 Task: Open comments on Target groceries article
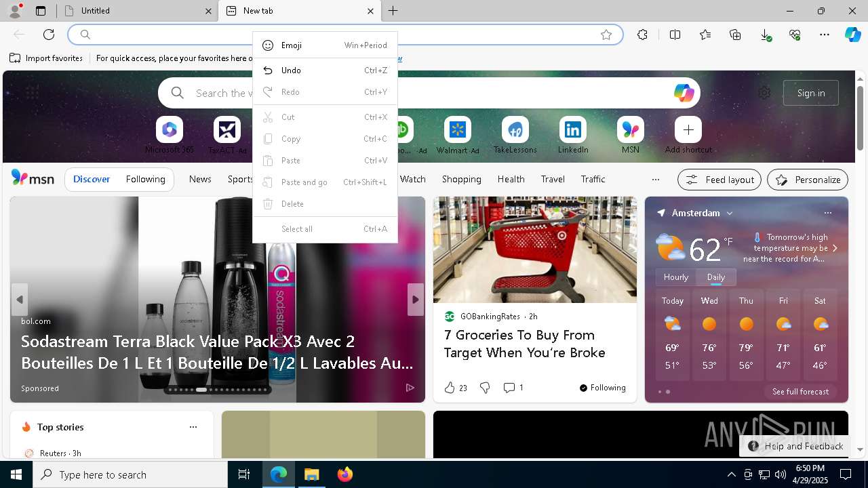[513, 388]
